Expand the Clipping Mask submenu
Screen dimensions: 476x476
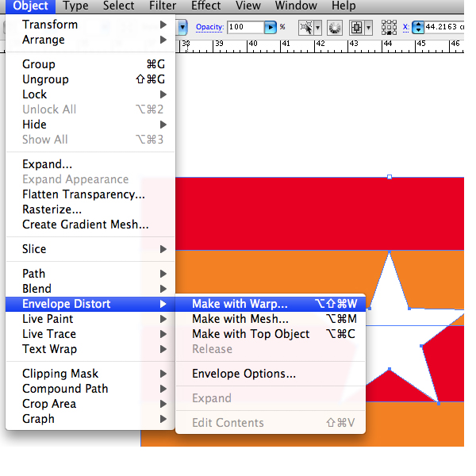click(x=90, y=374)
